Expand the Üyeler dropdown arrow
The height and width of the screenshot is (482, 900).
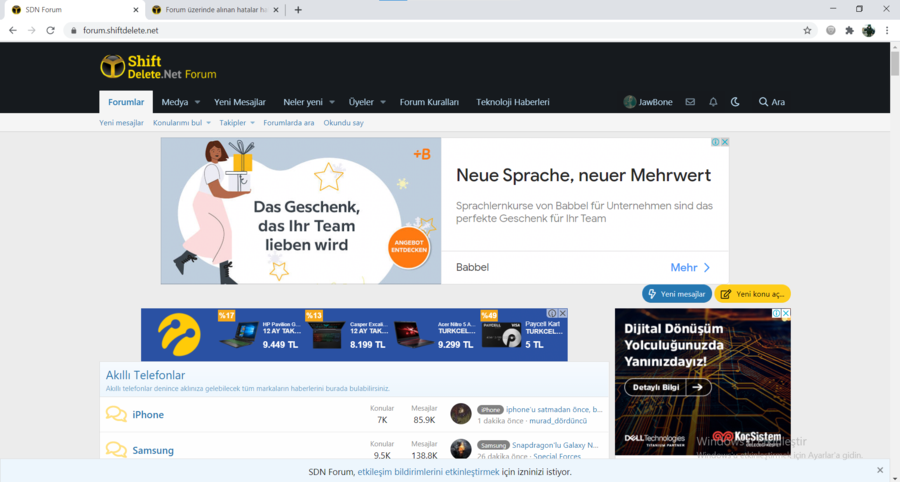tap(383, 102)
